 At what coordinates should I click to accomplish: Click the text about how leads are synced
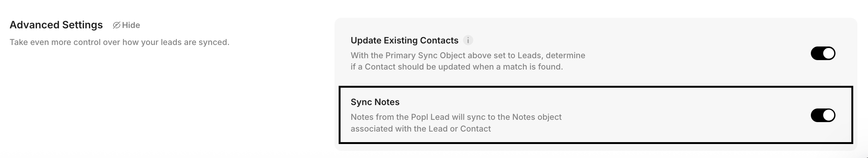[119, 42]
